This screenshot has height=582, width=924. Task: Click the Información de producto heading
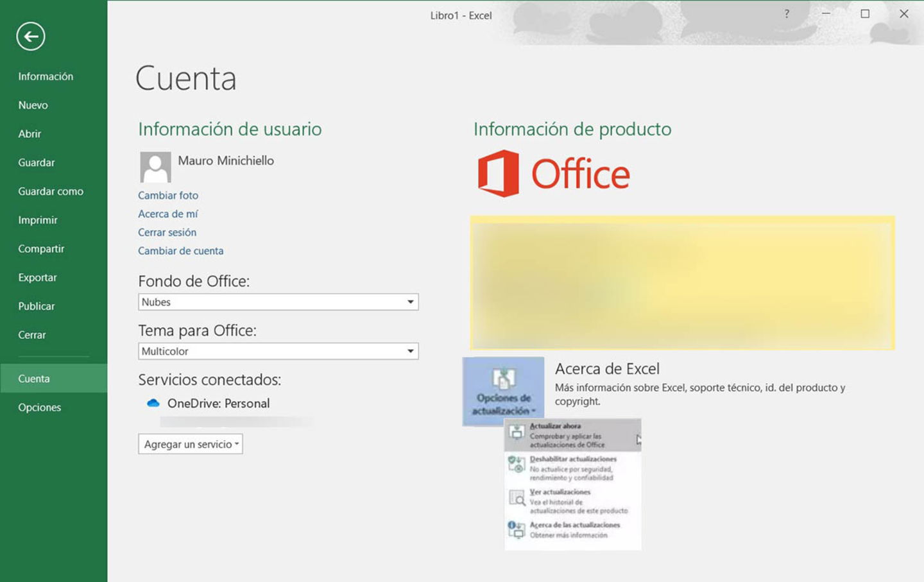[572, 129]
